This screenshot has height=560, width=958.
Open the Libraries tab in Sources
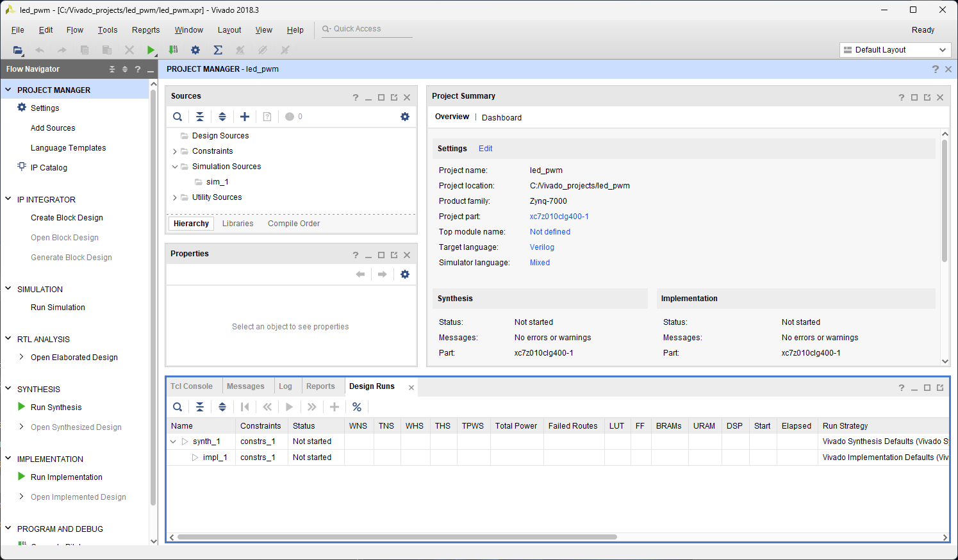coord(238,224)
